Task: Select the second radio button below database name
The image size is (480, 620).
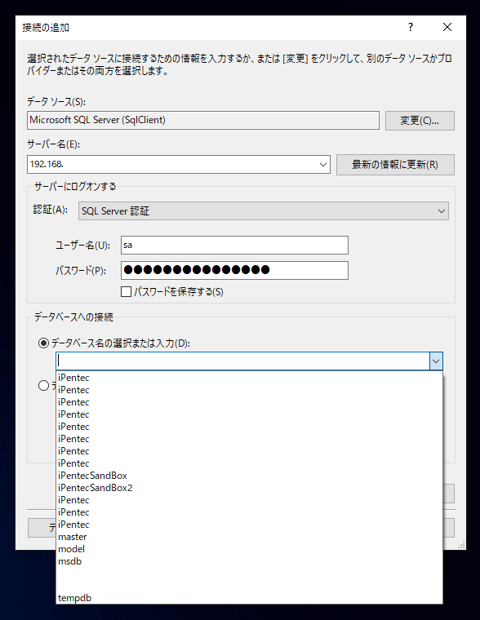Action: pos(43,385)
